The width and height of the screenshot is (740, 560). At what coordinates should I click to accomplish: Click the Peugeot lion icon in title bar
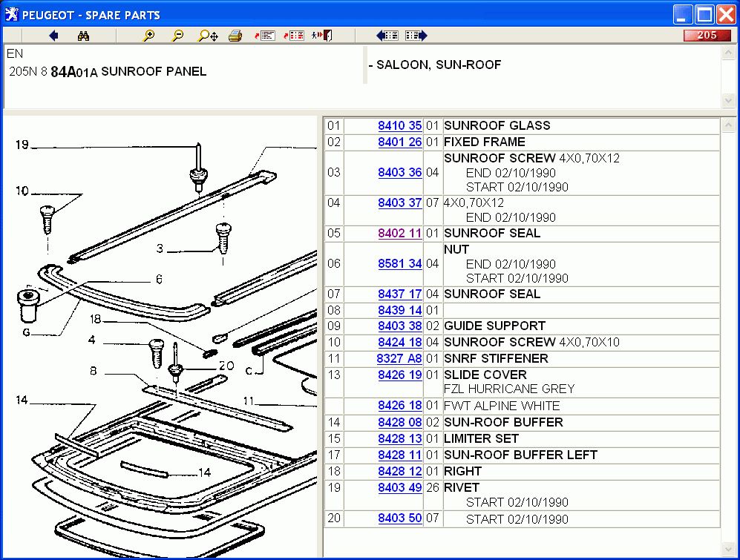[12, 15]
